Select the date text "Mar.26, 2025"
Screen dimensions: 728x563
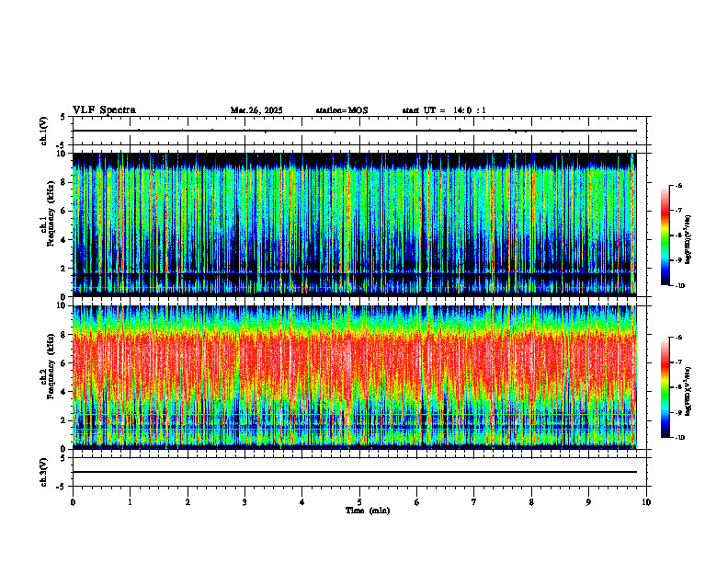click(x=256, y=110)
